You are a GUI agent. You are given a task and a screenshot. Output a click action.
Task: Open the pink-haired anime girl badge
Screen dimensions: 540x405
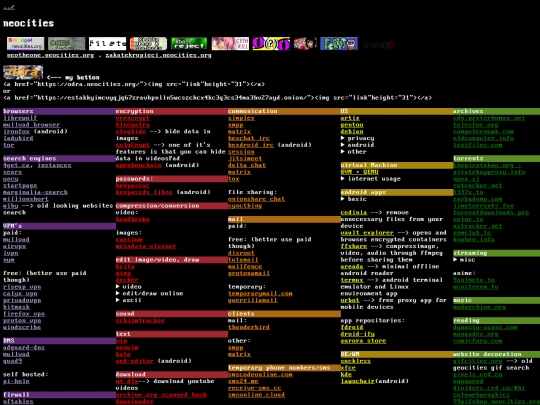230,44
